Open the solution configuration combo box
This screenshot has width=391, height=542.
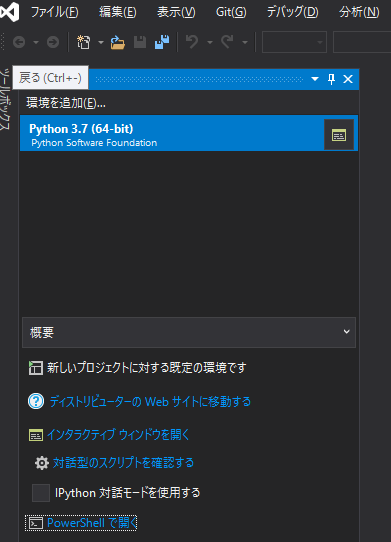[294, 42]
